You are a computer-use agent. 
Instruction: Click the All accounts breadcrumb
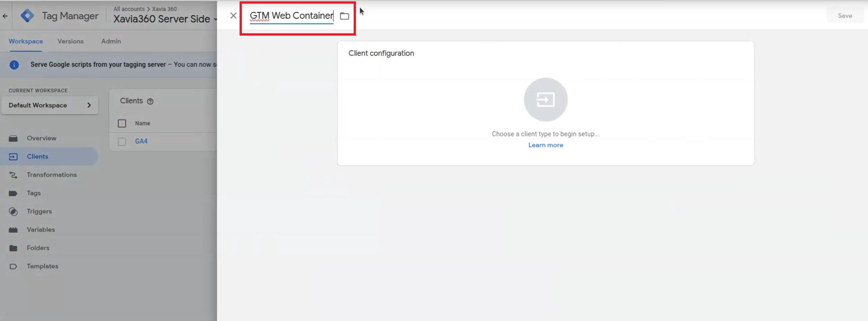(129, 9)
